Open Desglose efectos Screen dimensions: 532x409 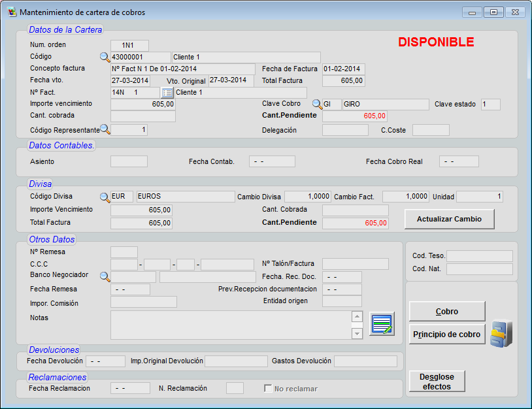[x=437, y=382]
